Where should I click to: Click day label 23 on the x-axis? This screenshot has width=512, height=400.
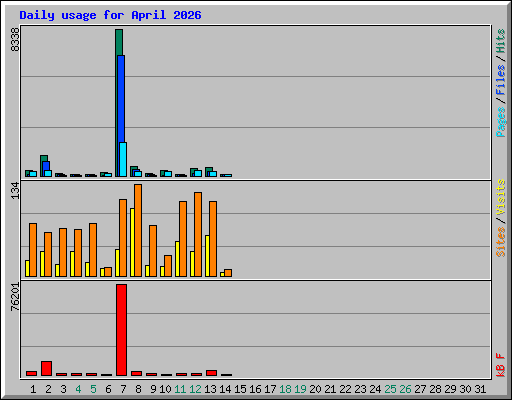click(360, 389)
